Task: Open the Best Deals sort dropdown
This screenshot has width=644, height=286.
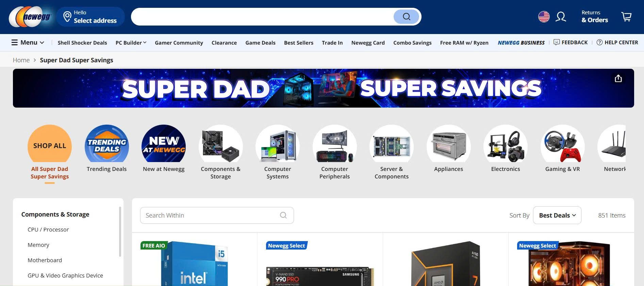Action: [557, 215]
